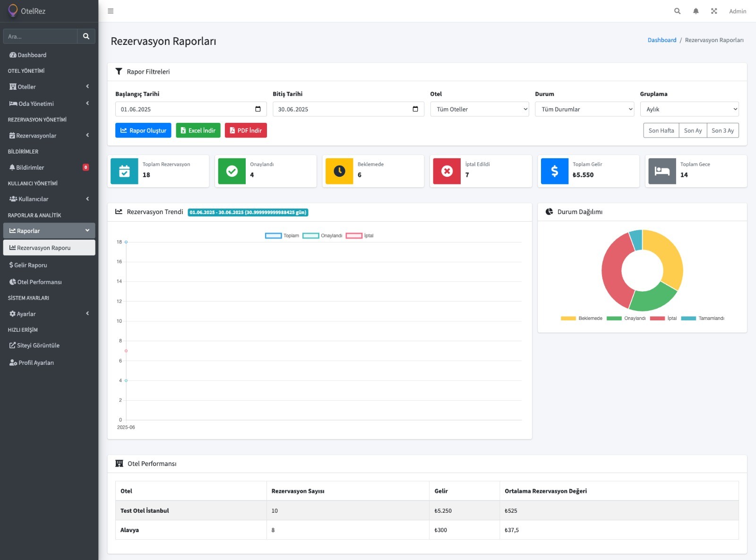The image size is (756, 560).
Task: Click the yellow clock Beklemede icon
Action: pos(339,171)
